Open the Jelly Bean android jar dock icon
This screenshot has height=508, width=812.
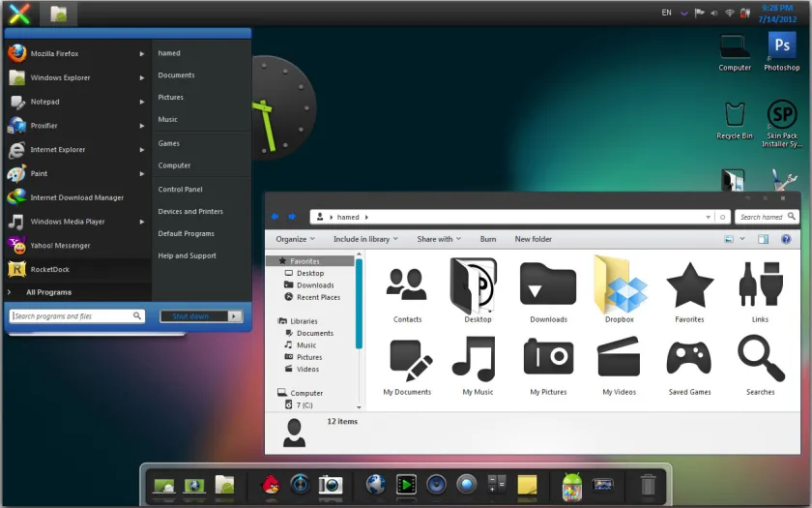click(572, 487)
